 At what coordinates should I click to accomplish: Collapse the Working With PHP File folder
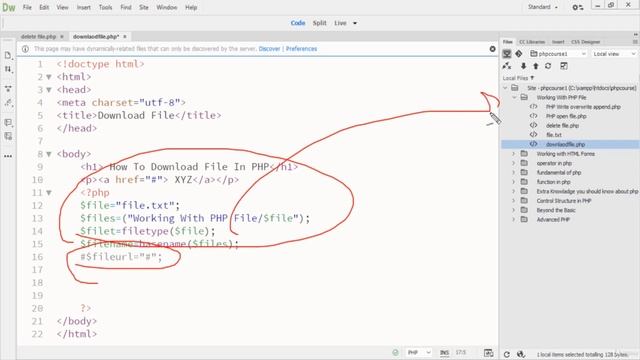coord(514,98)
